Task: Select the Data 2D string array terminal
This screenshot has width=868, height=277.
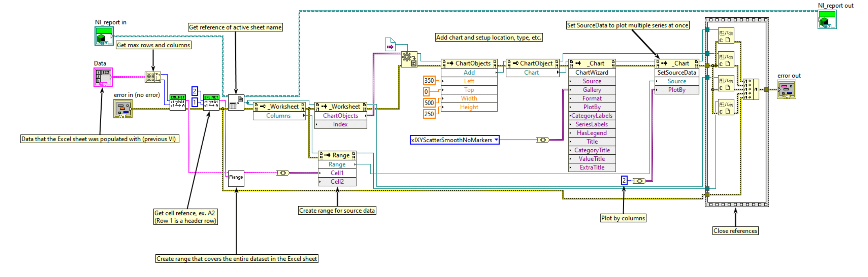Action: (x=103, y=77)
